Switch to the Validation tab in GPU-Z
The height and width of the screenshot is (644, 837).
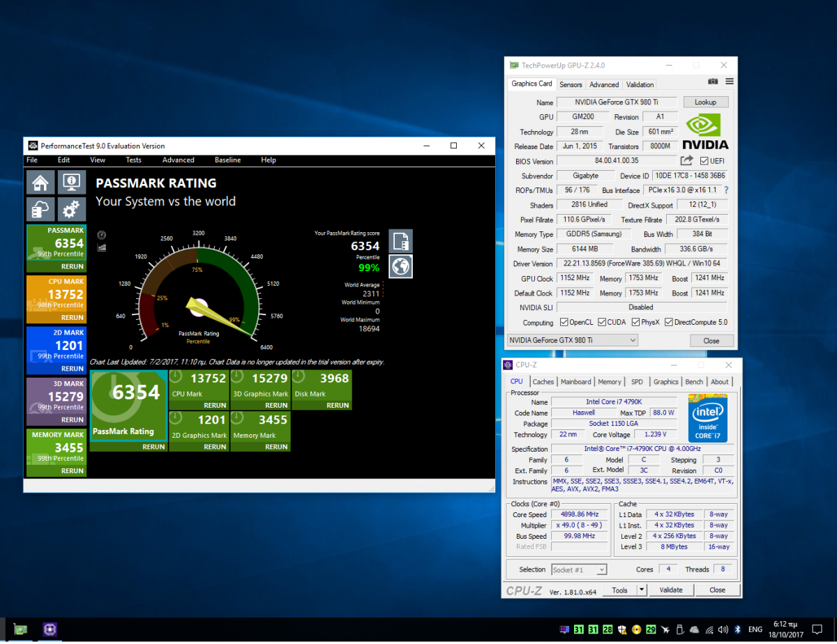[x=640, y=84]
